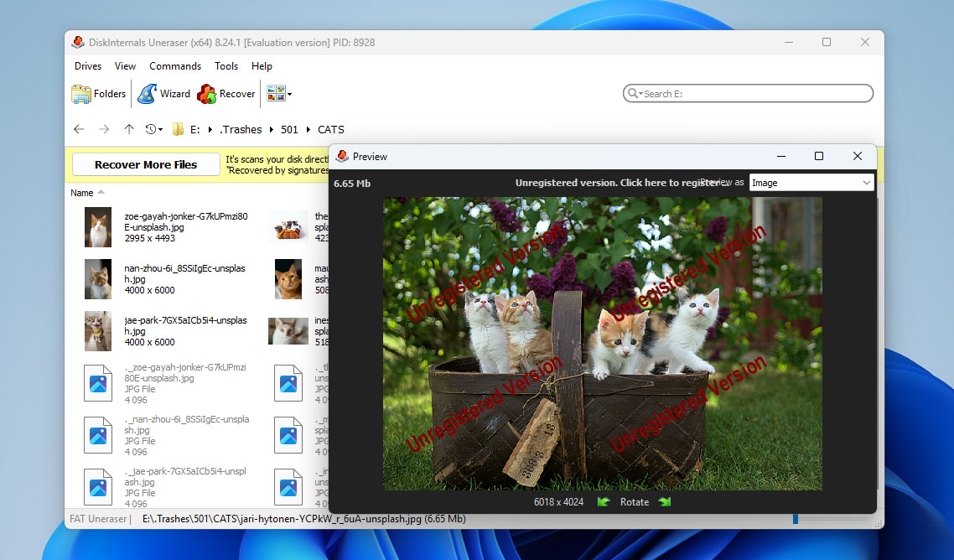Open the Preview as Image combo box

(x=811, y=183)
